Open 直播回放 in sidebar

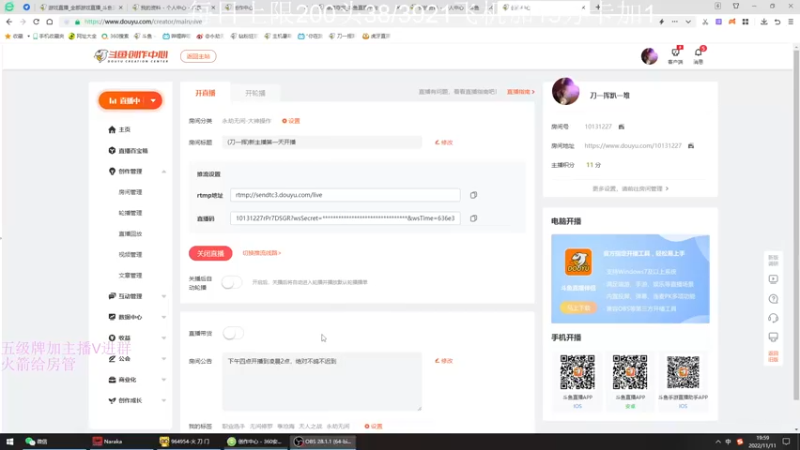pyautogui.click(x=130, y=234)
